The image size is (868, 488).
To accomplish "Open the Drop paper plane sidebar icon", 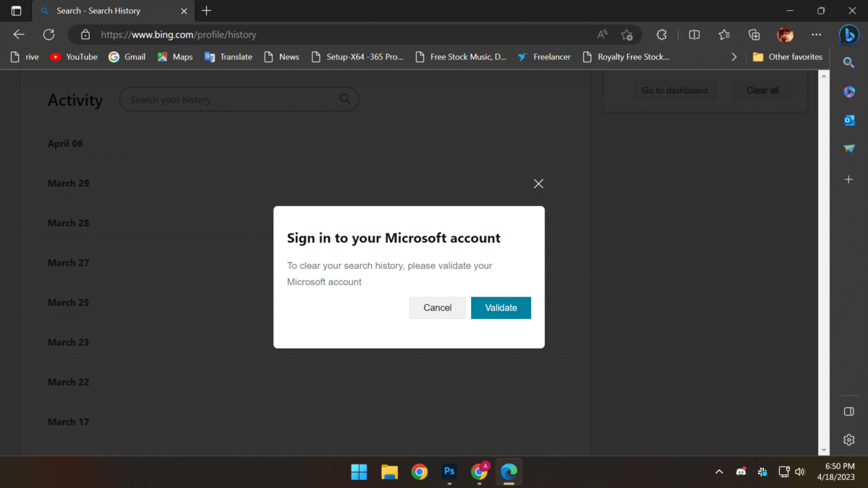I will (x=849, y=148).
